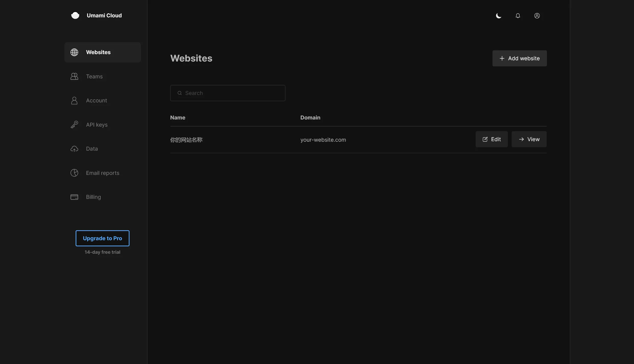Click Upgrade to Pro button

coord(102,238)
